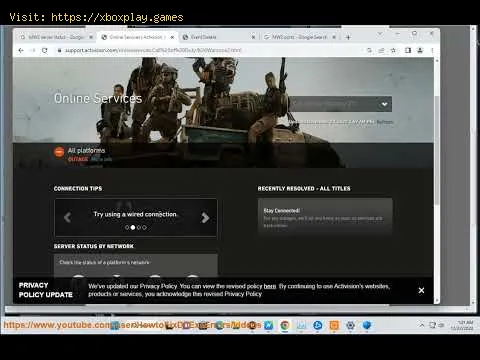Open the blue cube taskbar app
Image resolution: width=480 pixels, height=360 pixels.
pos(367,325)
